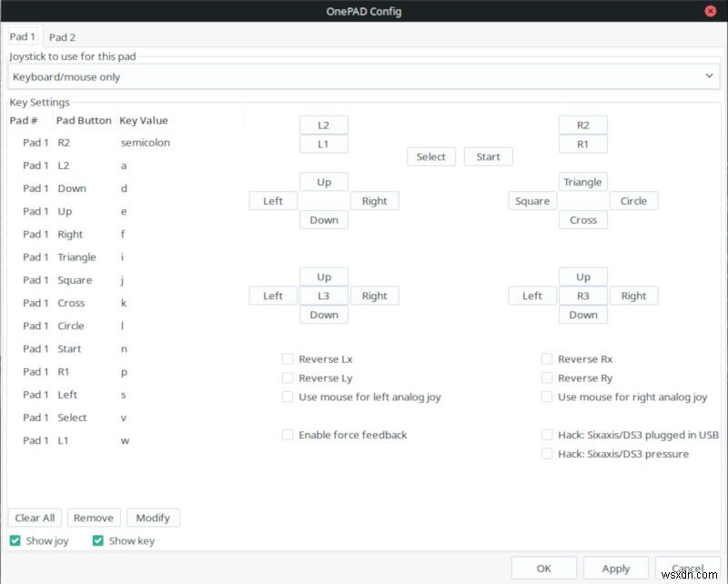Configure the Select pad button
Viewport: 728px width, 584px height.
(430, 156)
